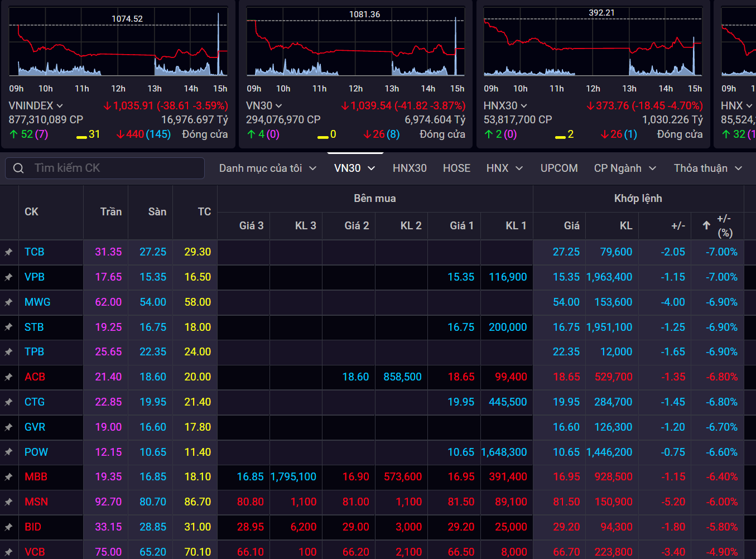756x559 pixels.
Task: Open the HNX30 chart index dropdown
Action: pyautogui.click(x=523, y=106)
